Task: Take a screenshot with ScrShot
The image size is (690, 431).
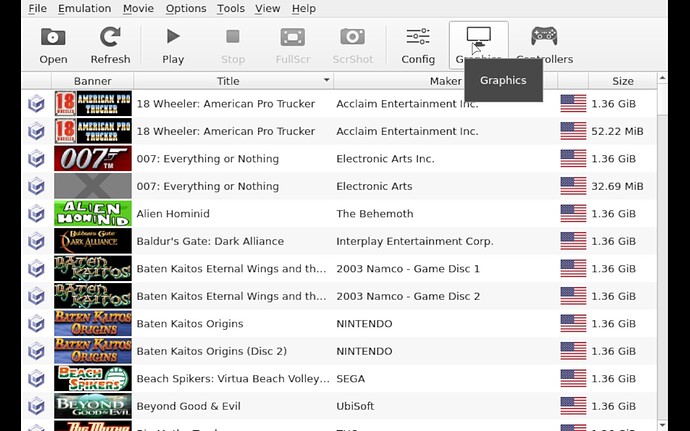Action: pyautogui.click(x=352, y=46)
